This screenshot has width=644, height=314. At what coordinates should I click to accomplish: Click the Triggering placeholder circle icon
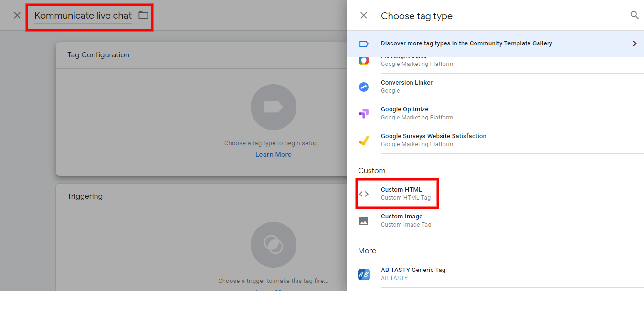(273, 244)
